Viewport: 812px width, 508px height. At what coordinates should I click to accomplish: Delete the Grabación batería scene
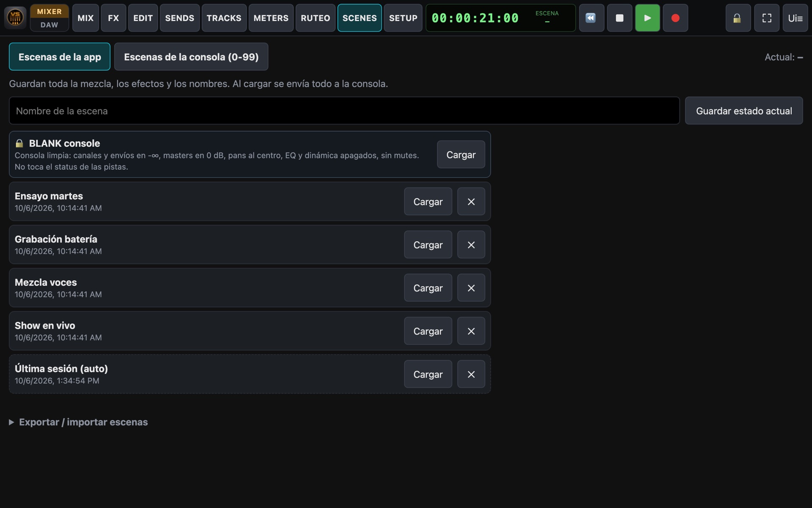471,245
